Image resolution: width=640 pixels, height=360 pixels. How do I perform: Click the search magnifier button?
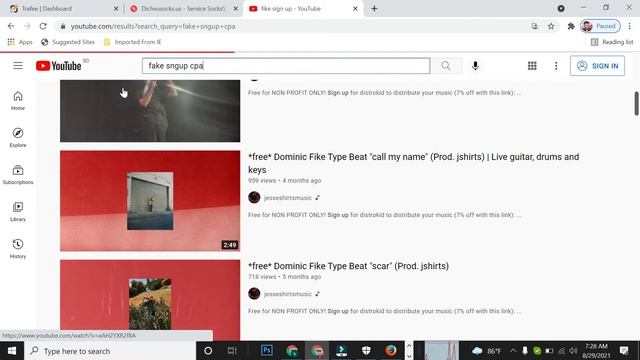[446, 66]
